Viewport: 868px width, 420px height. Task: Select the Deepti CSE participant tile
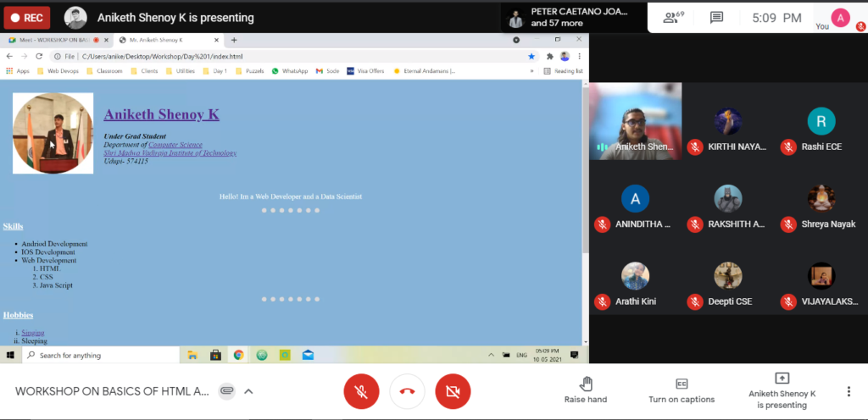coord(728,283)
